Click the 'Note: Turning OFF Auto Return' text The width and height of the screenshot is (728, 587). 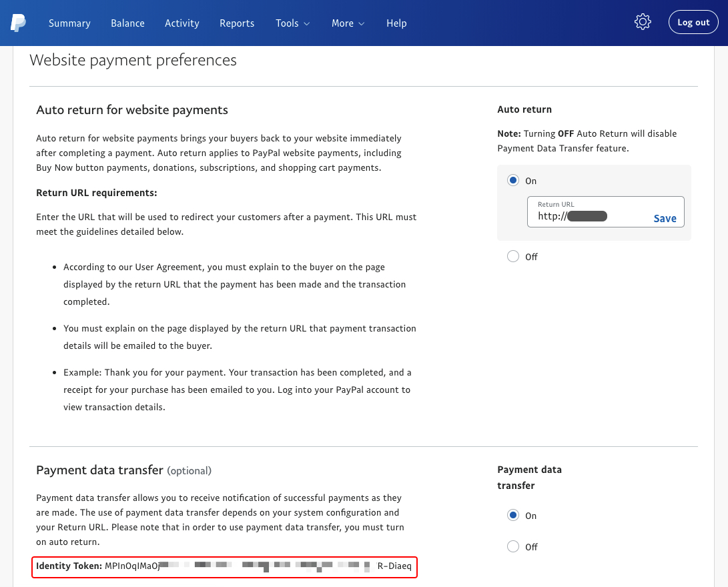tap(587, 141)
